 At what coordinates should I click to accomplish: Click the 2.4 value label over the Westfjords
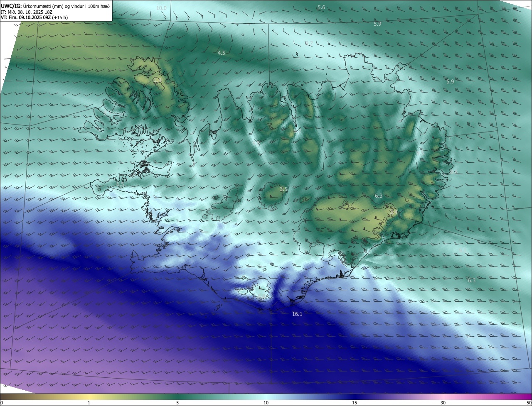pos(158,80)
